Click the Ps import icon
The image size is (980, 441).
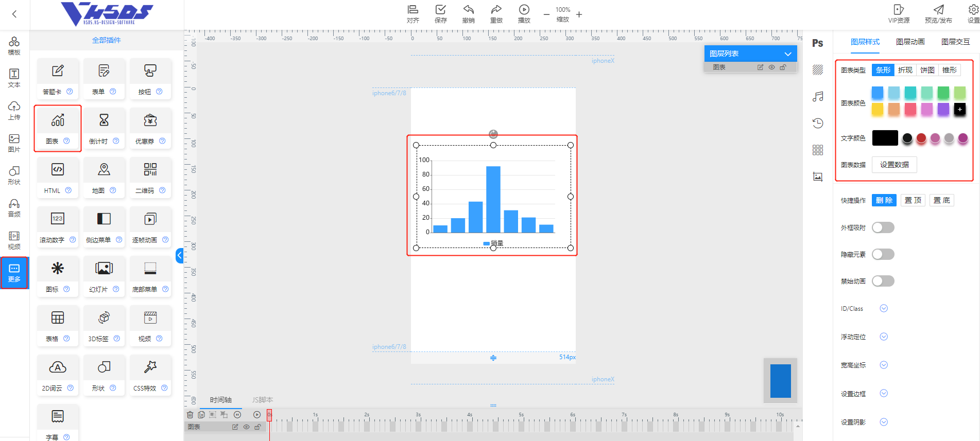click(x=818, y=43)
